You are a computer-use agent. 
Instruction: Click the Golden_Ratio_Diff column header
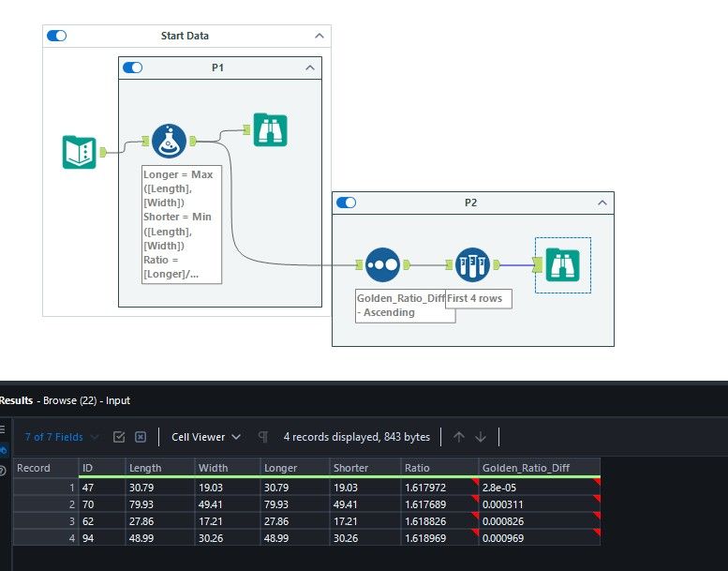[x=540, y=468]
